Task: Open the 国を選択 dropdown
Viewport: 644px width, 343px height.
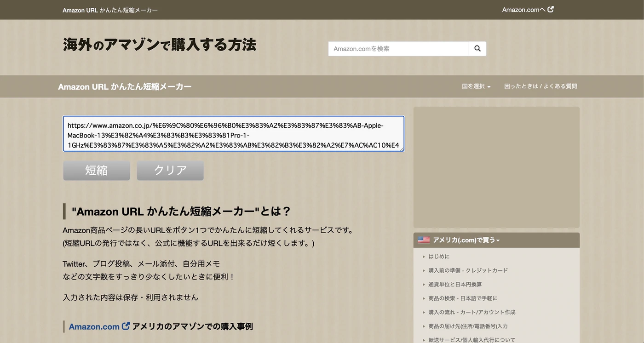Action: pos(476,86)
